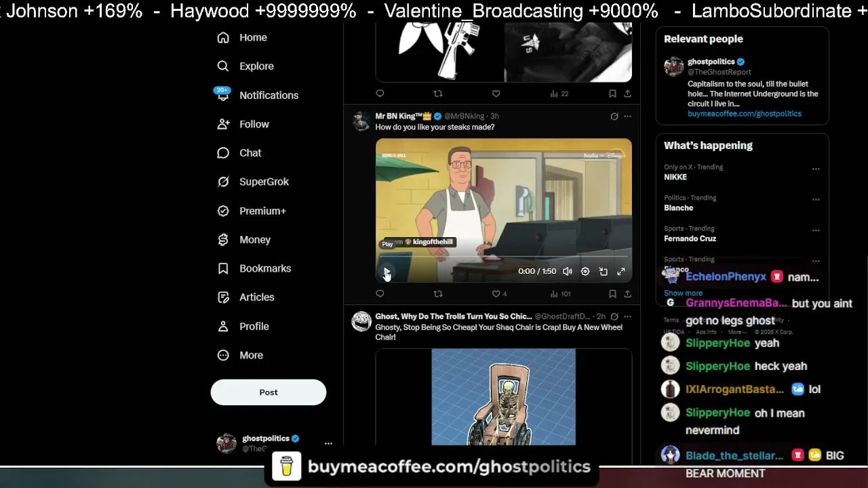Open Chat from the sidebar

(239, 153)
